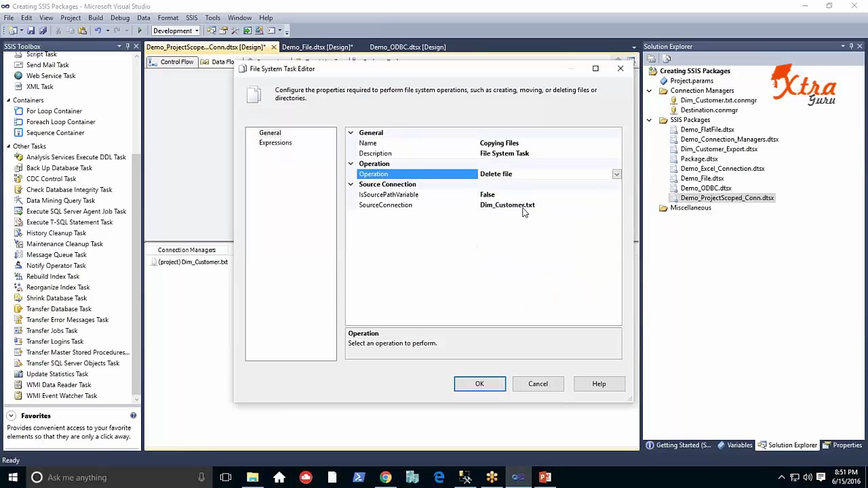Select the Foreach Loop Container icon

pos(18,122)
